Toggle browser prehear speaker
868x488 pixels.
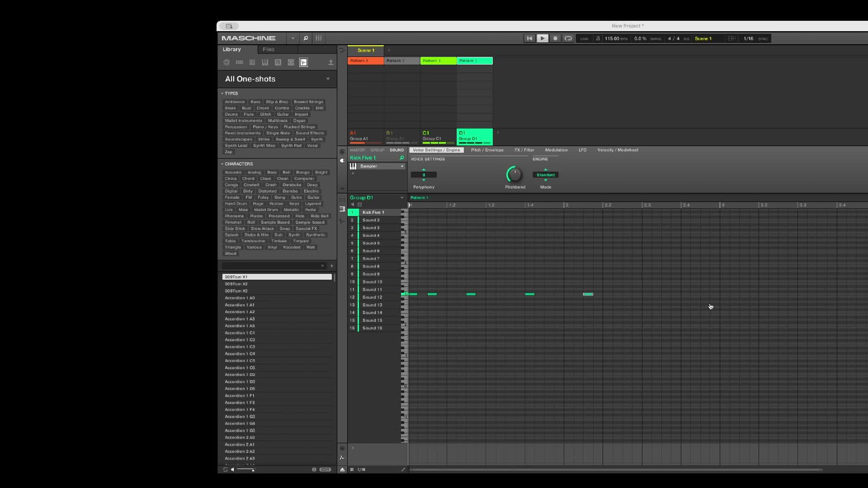(233, 469)
